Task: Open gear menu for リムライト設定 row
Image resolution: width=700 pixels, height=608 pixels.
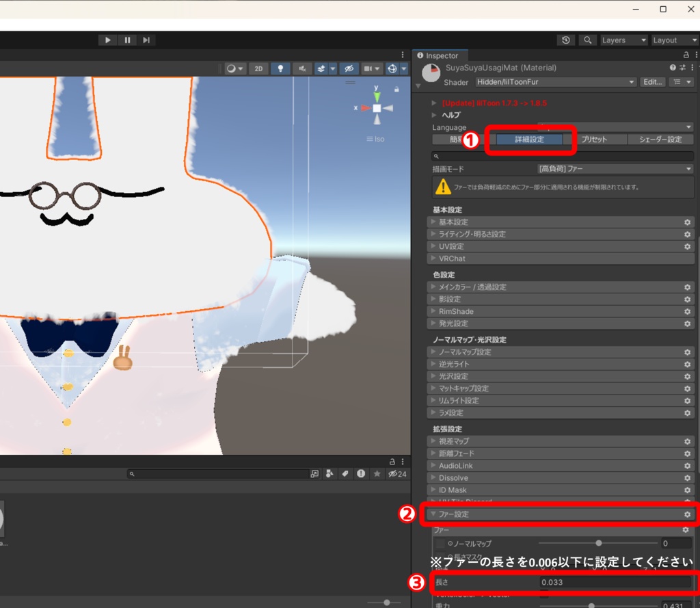Action: pyautogui.click(x=688, y=401)
